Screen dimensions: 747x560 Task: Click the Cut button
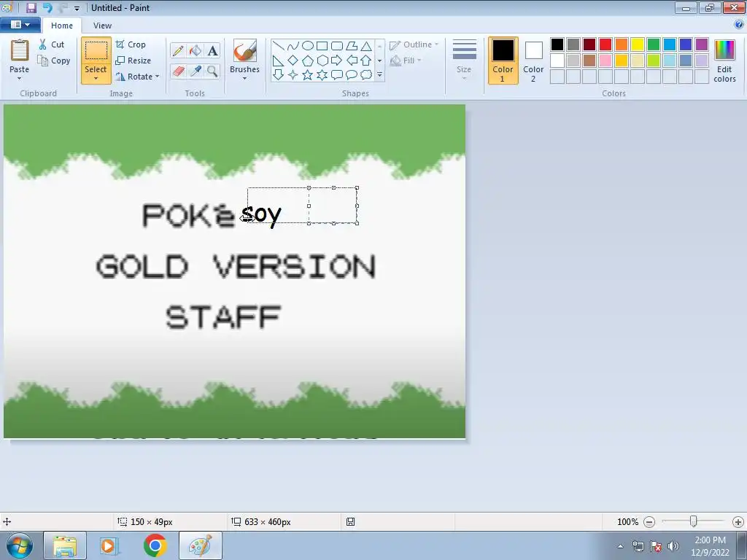52,44
